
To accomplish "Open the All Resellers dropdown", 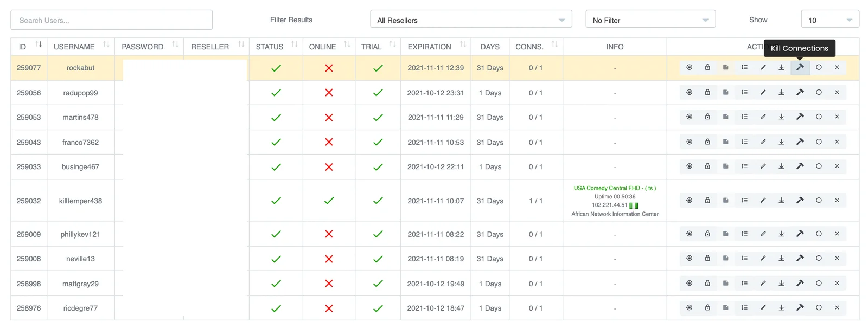I will point(470,20).
